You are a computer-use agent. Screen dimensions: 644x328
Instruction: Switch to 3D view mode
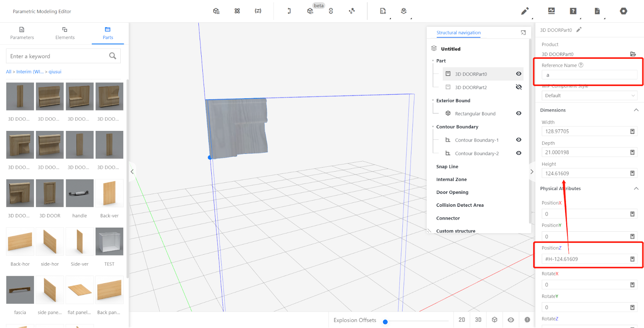click(478, 320)
